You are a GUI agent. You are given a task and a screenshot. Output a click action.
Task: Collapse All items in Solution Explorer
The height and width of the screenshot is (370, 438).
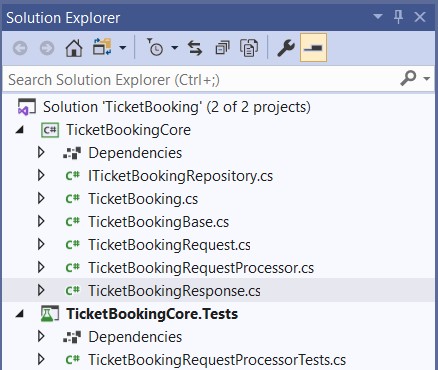222,48
